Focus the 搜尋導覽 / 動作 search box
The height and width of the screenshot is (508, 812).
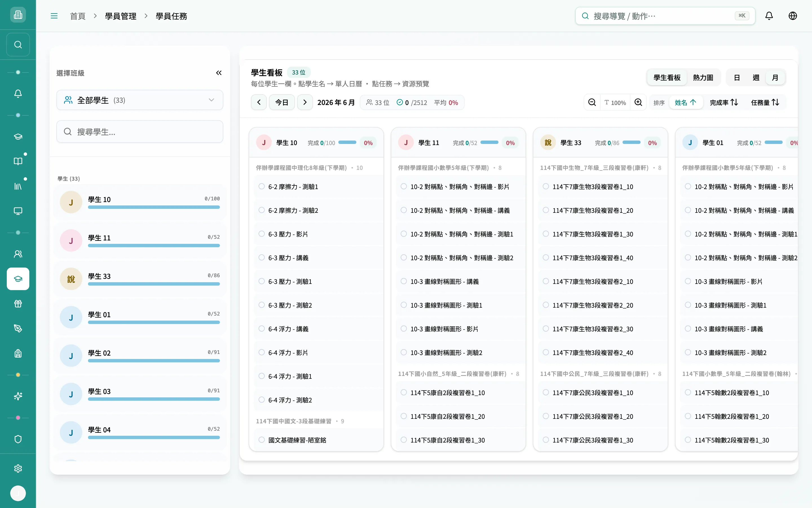pyautogui.click(x=665, y=16)
